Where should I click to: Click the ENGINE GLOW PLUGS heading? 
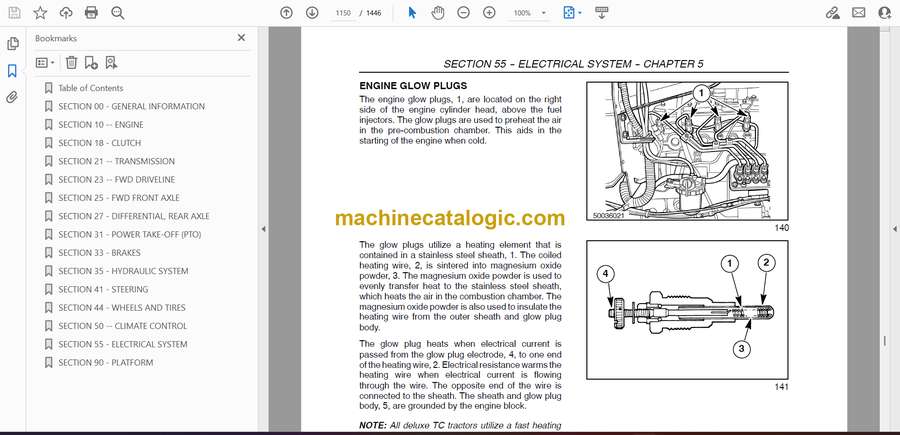[x=413, y=86]
